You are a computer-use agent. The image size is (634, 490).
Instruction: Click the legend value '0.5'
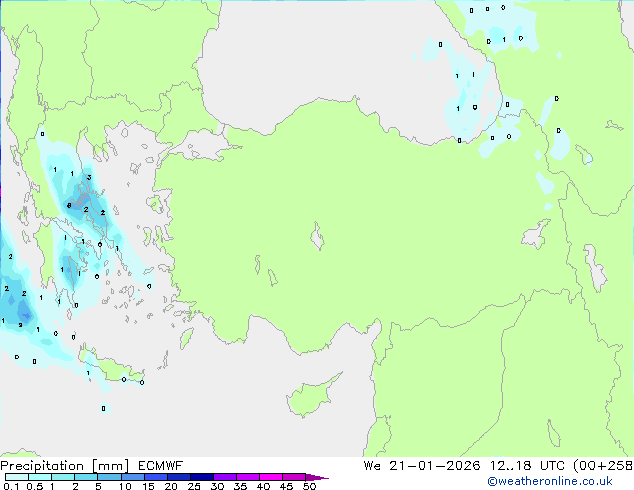35,486
